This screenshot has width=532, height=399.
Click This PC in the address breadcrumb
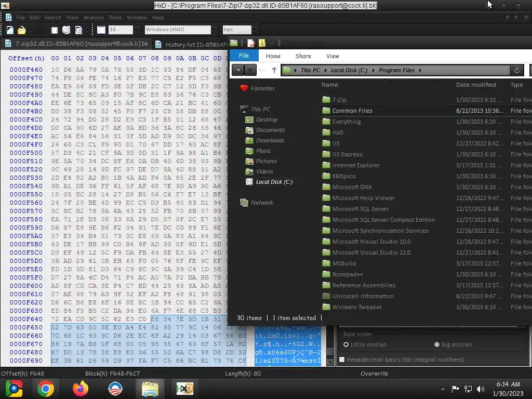coord(310,70)
